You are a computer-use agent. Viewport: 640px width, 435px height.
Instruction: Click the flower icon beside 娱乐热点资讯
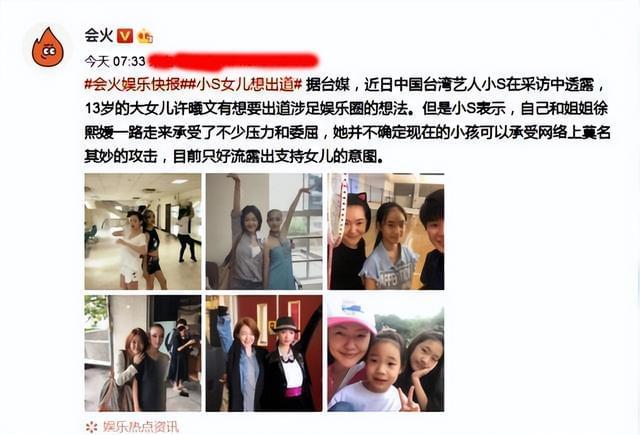pos(92,427)
